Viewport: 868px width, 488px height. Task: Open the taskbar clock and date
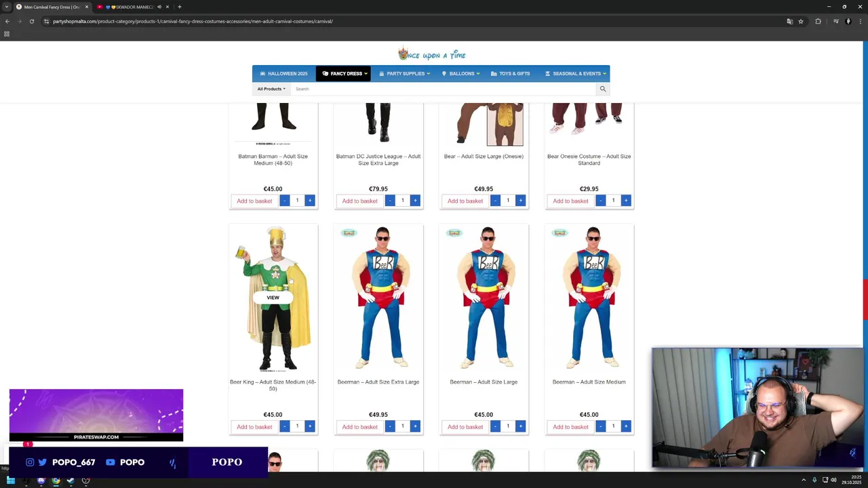(x=850, y=481)
